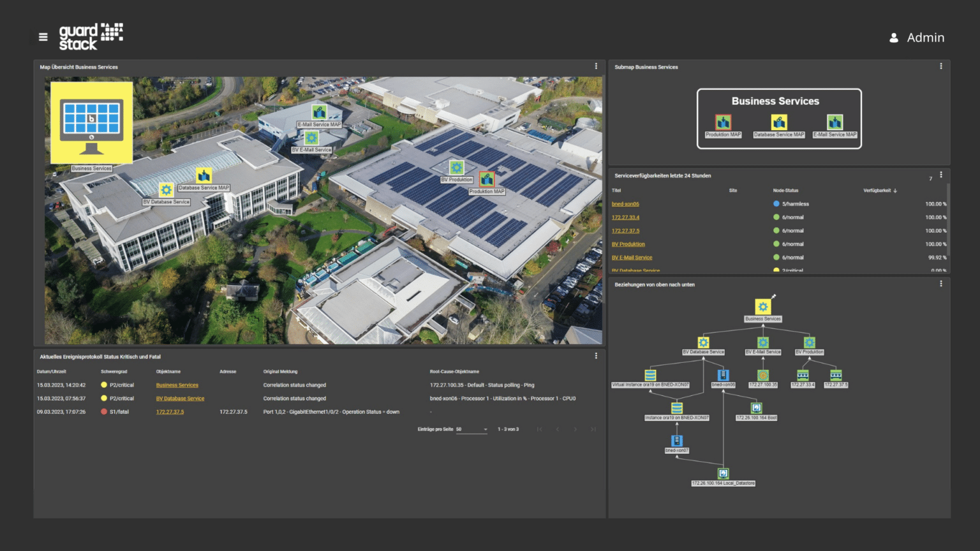Click the BV E-Mail Service icon on the map
The width and height of the screenshot is (980, 551).
click(x=311, y=138)
